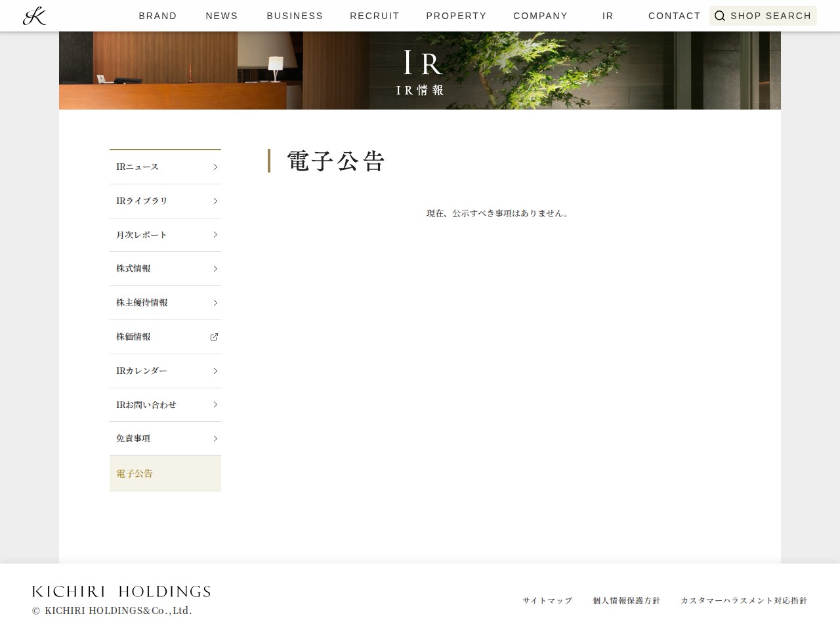
Task: Open the COMPANY menu
Action: click(x=540, y=16)
